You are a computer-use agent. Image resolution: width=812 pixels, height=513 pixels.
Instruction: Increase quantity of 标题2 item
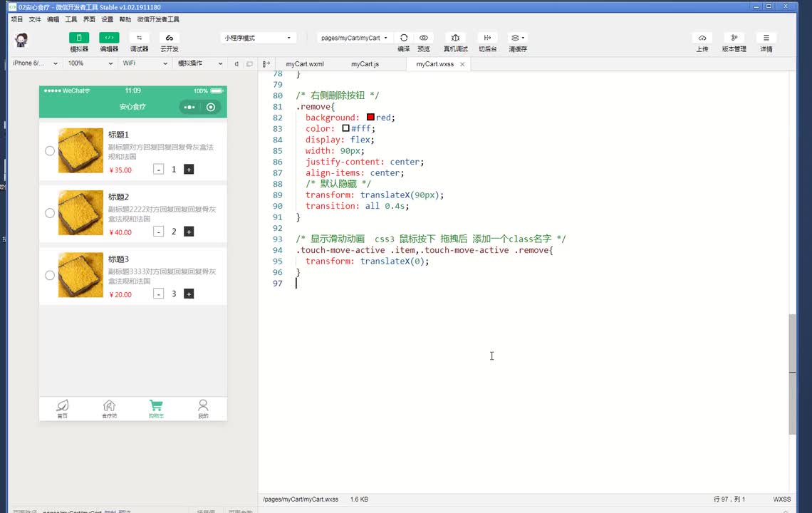point(189,232)
